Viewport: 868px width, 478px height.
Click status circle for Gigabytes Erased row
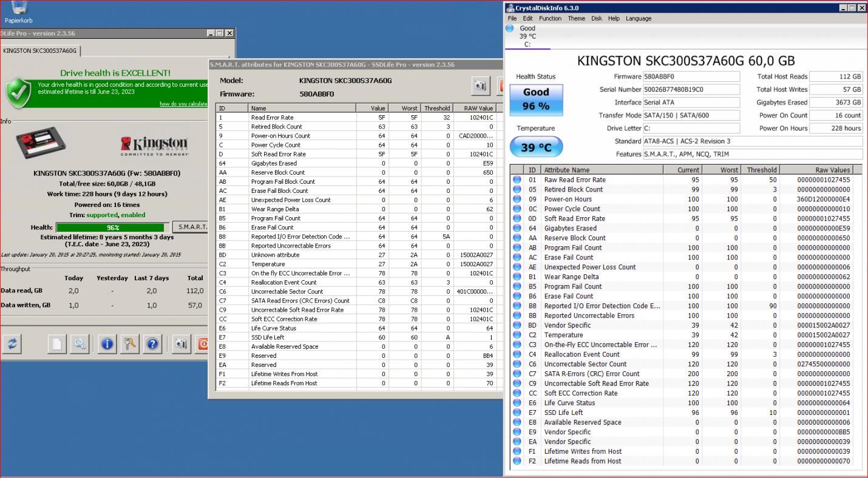517,228
